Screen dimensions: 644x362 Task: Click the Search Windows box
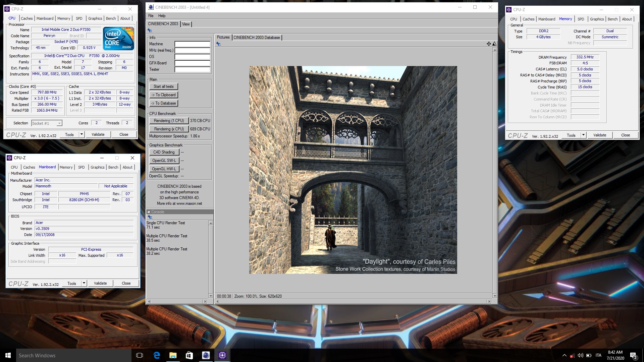(73, 355)
